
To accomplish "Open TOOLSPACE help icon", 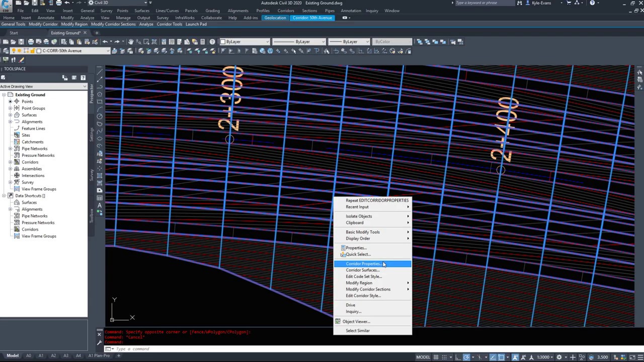I will pos(83,77).
